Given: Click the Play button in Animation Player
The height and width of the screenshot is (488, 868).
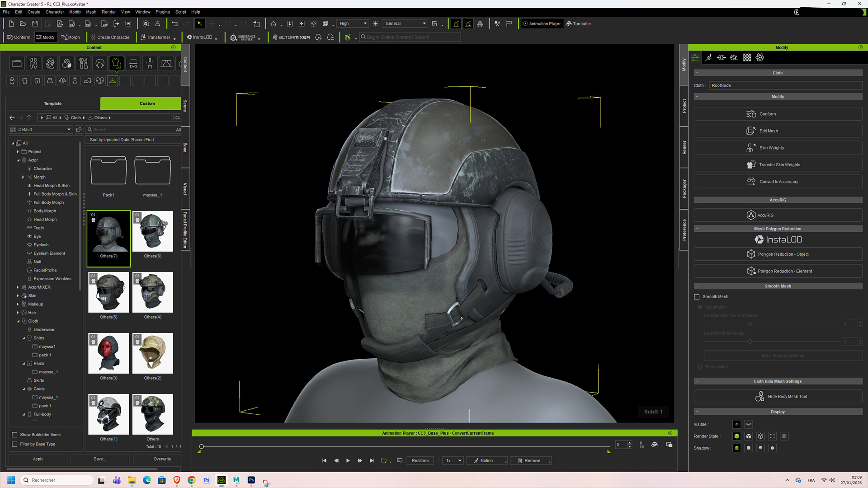Looking at the screenshot, I should [348, 461].
